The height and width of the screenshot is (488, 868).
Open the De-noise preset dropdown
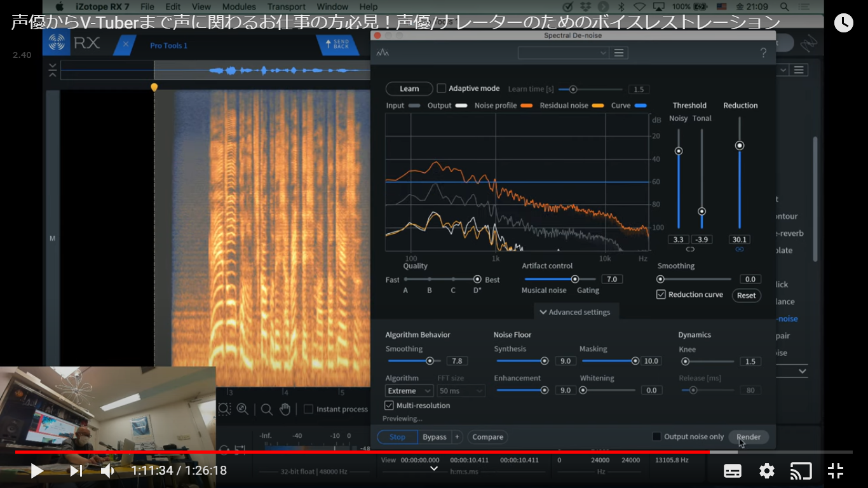coord(564,53)
